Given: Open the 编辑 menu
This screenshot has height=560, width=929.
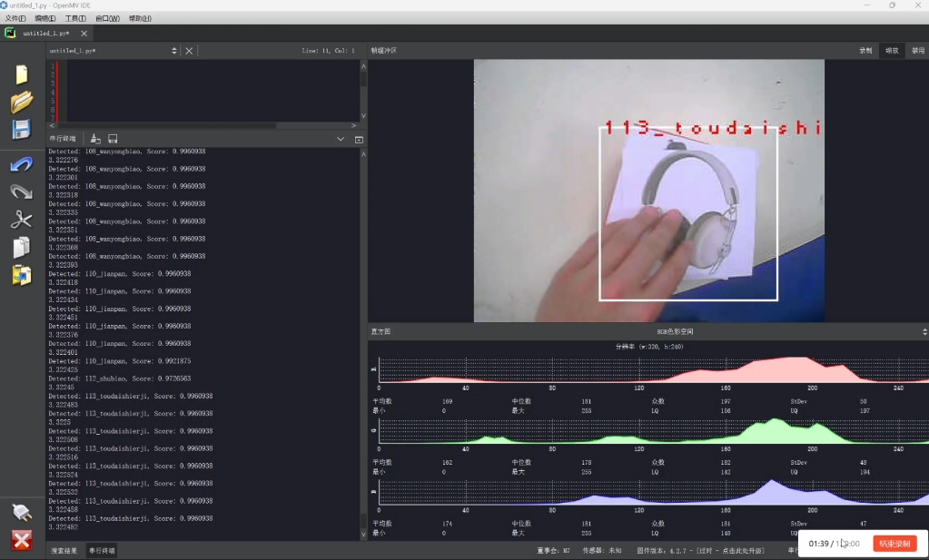Looking at the screenshot, I should [x=45, y=18].
